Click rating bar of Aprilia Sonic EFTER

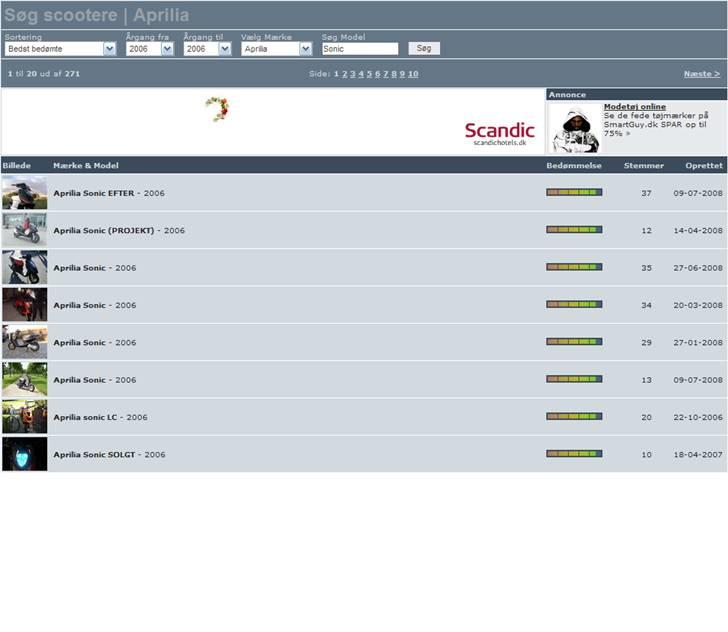tap(574, 192)
